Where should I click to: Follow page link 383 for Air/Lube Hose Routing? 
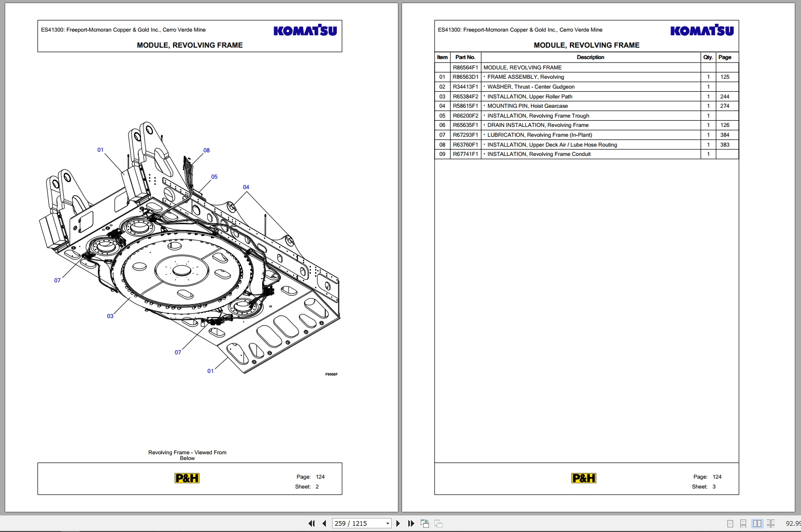pos(725,145)
